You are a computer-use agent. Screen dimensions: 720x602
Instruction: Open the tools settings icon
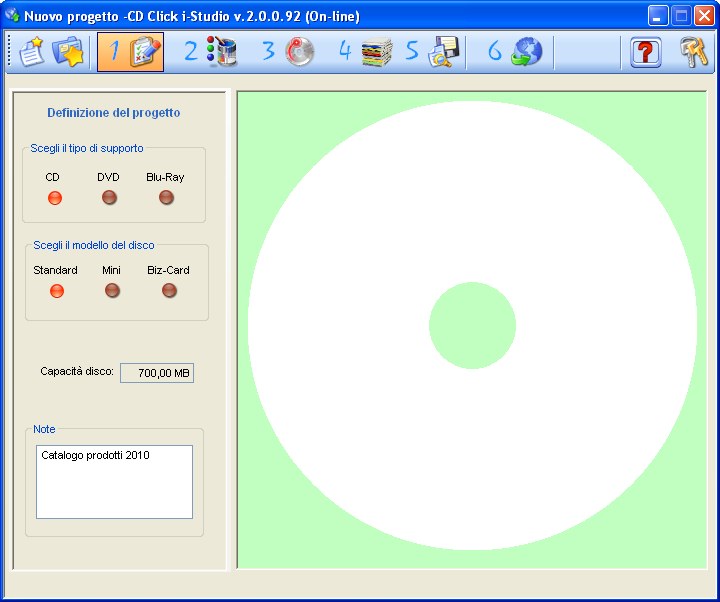pos(693,52)
